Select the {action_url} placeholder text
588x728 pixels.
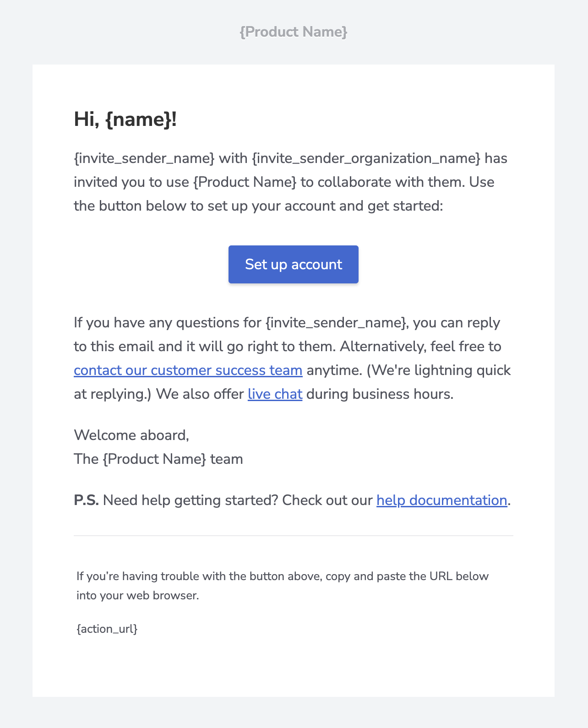[x=108, y=629]
